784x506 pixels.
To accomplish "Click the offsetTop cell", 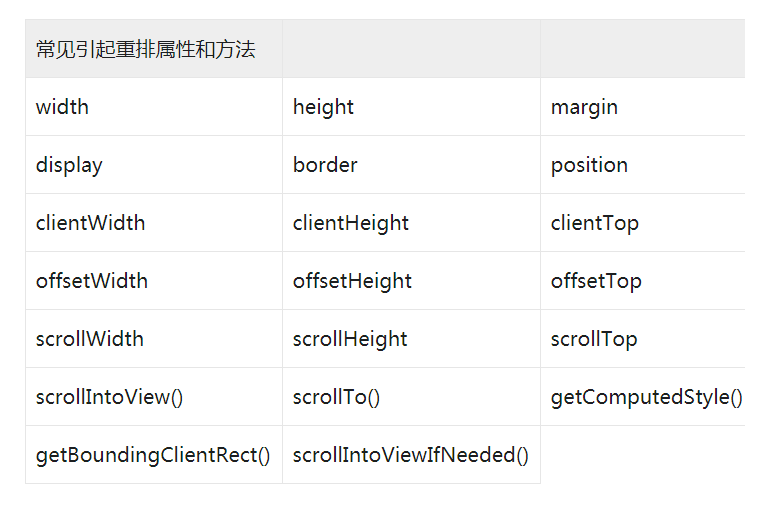I will point(642,280).
